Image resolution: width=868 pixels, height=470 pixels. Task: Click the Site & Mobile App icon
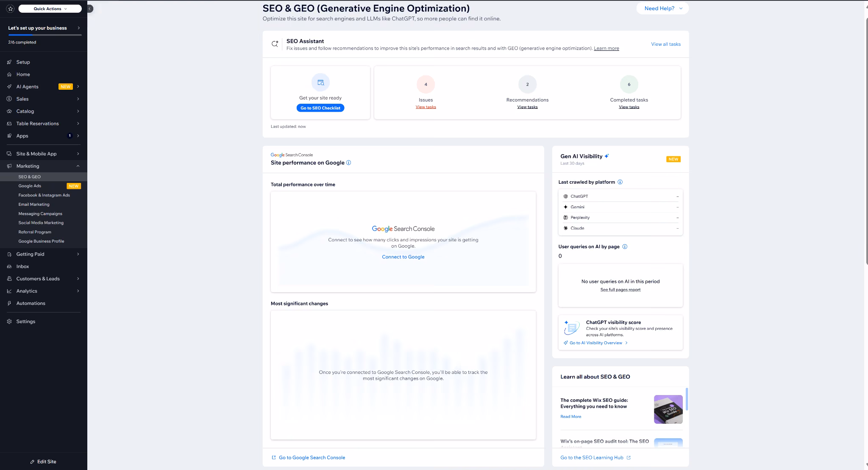tap(9, 154)
